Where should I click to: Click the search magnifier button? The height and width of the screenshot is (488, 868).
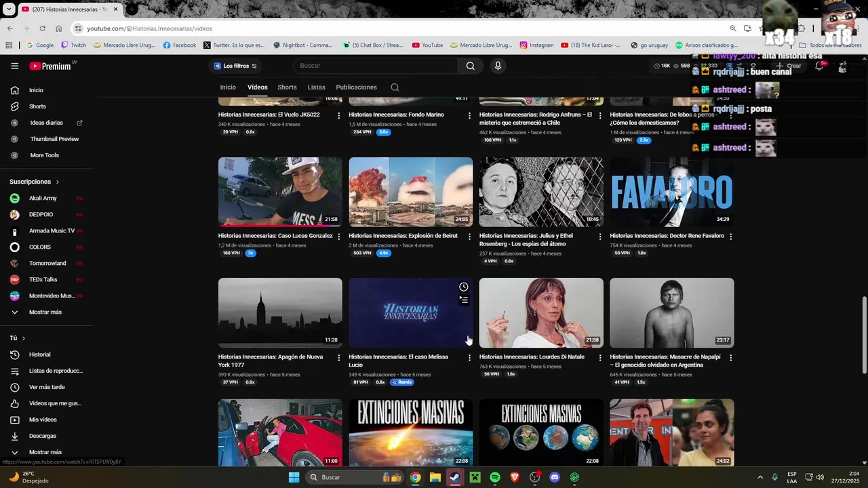pos(470,66)
